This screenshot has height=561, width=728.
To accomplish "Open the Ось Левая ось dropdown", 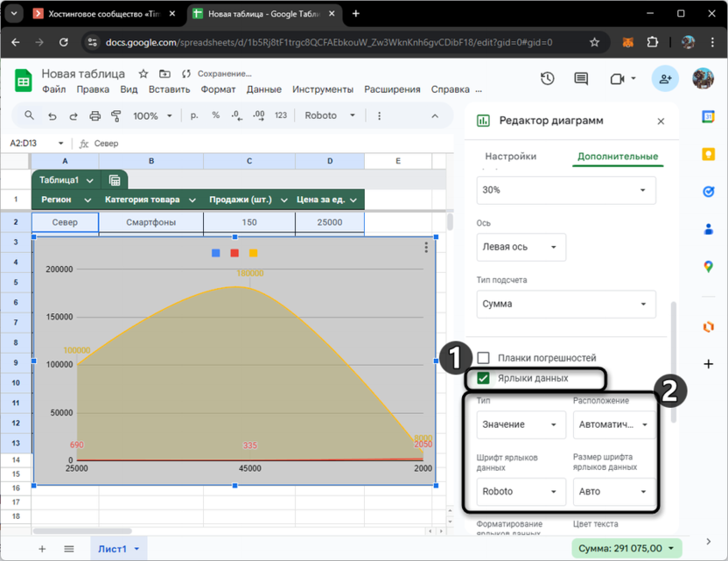I will click(x=521, y=247).
